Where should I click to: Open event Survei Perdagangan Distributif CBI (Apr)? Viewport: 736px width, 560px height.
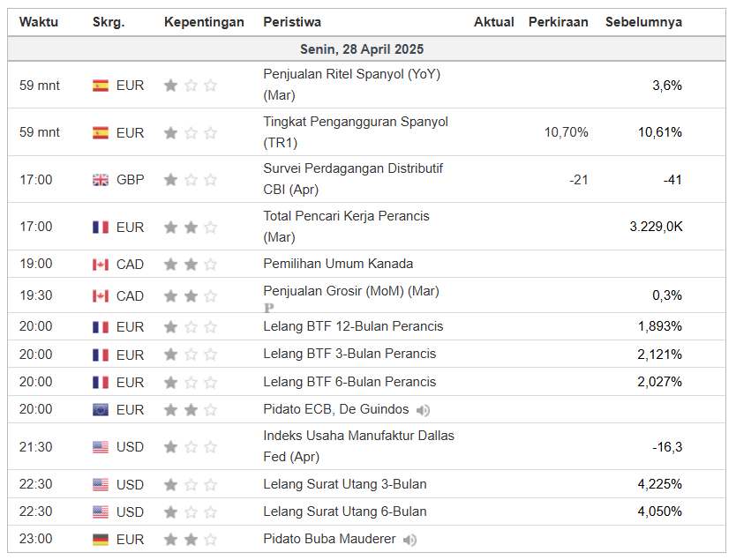[353, 179]
